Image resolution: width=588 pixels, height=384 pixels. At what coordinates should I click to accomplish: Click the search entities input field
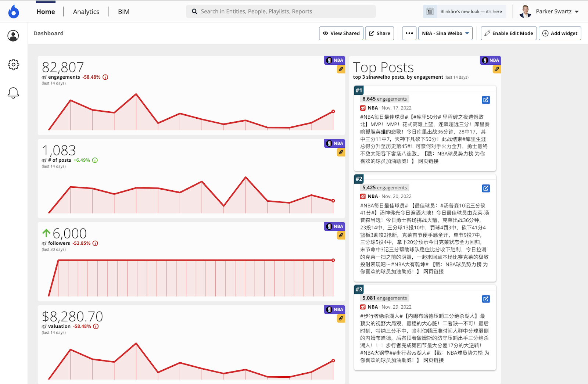pos(281,11)
